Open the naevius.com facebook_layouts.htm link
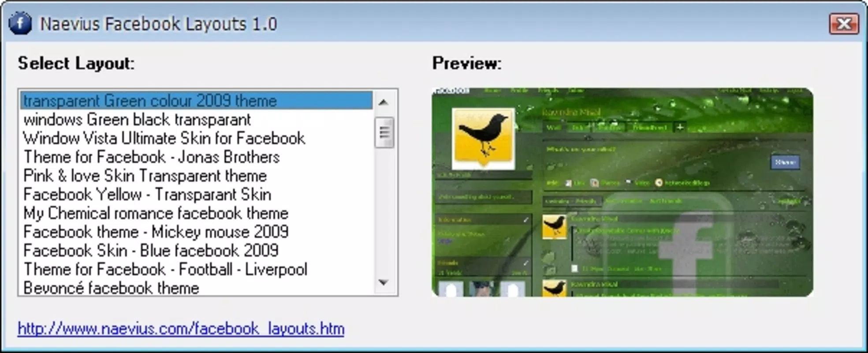This screenshot has height=353, width=868. coord(181,329)
